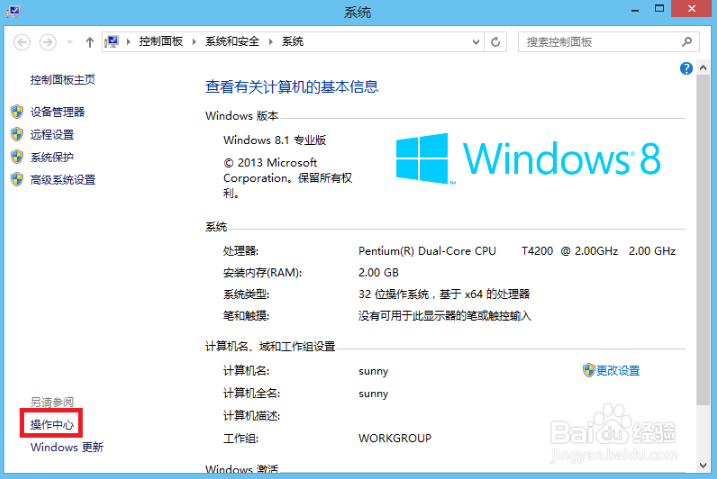Screen dimensions: 717x479
Task: Click the Forward navigation arrow
Action: click(47, 42)
